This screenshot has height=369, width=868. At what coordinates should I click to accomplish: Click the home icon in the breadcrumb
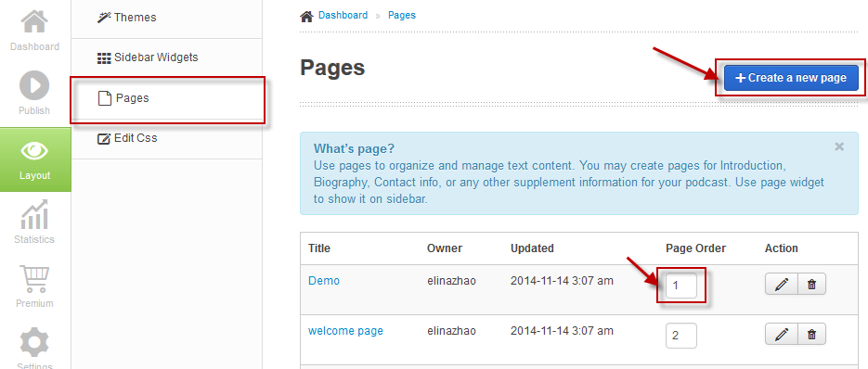tap(306, 16)
